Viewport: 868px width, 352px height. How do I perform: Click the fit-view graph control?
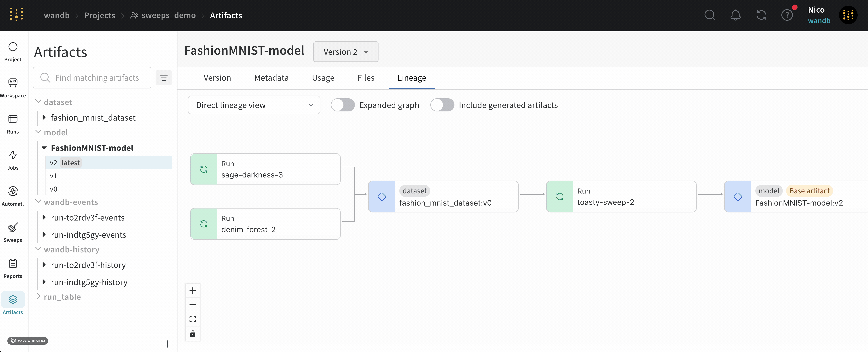(193, 319)
